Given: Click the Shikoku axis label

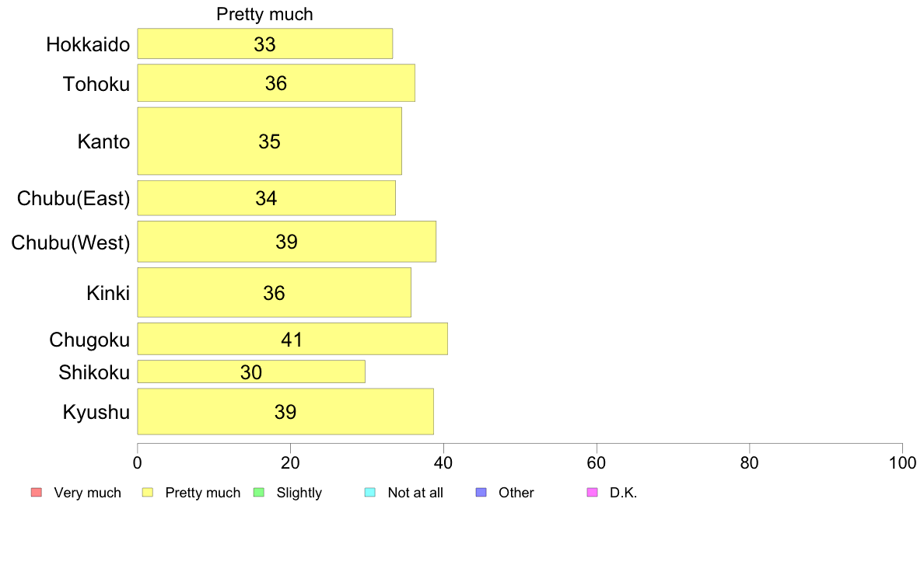Looking at the screenshot, I should pos(94,372).
